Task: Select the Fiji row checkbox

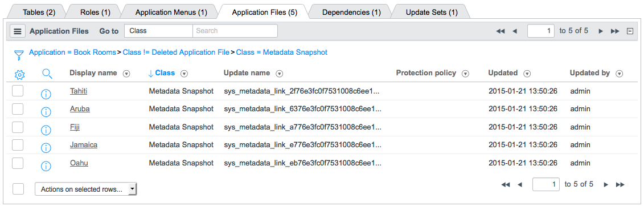Action: pyautogui.click(x=18, y=127)
